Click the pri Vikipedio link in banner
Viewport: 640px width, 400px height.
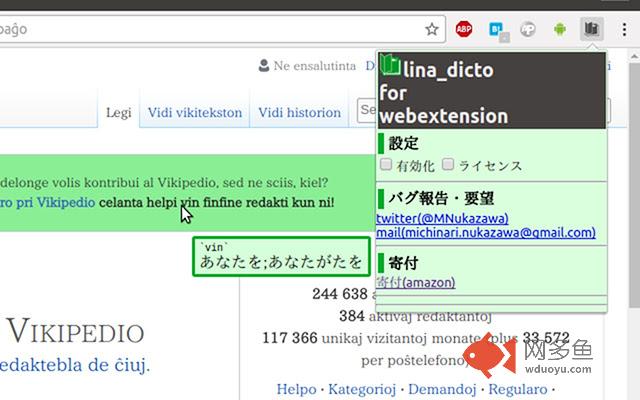click(x=47, y=202)
